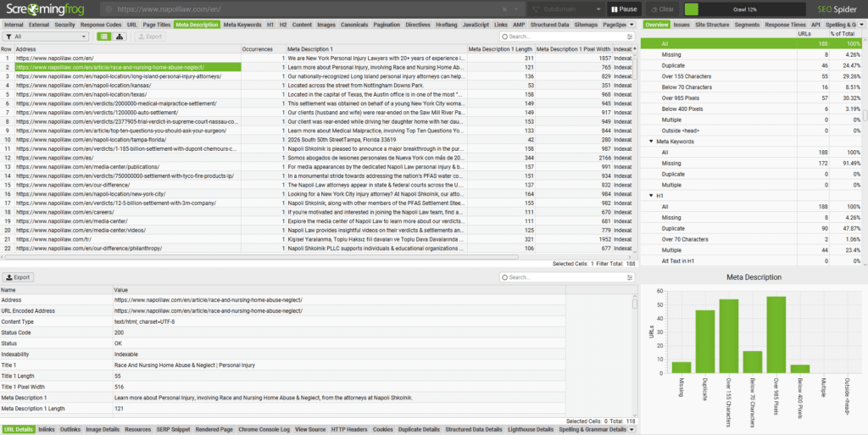
Task: Open the main tabs overflow dropdown arrow
Action: pyautogui.click(x=631, y=25)
